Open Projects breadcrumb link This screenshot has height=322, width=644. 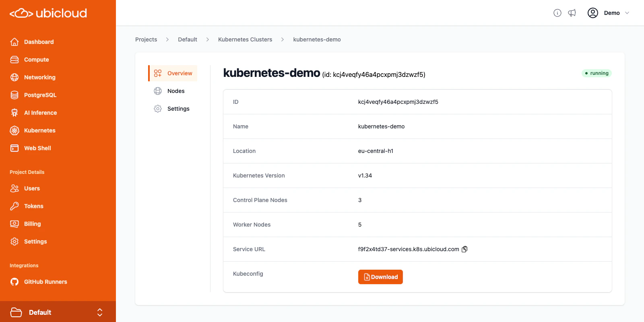[x=146, y=39]
